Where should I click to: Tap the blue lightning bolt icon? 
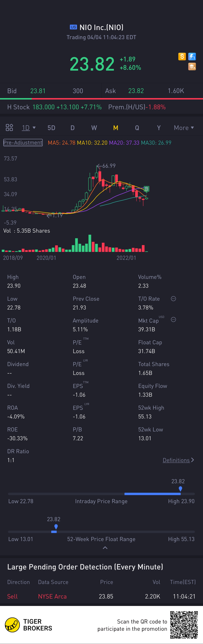coord(192,57)
